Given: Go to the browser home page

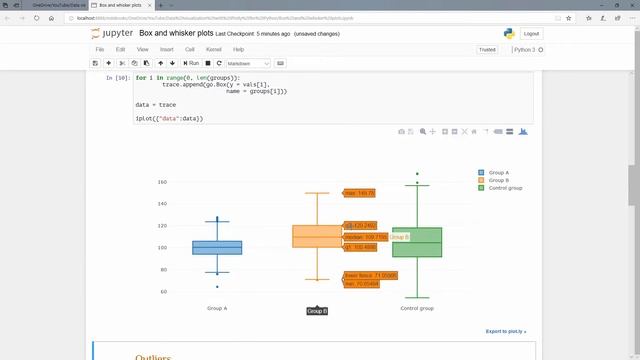Looking at the screenshot, I should click(51, 18).
